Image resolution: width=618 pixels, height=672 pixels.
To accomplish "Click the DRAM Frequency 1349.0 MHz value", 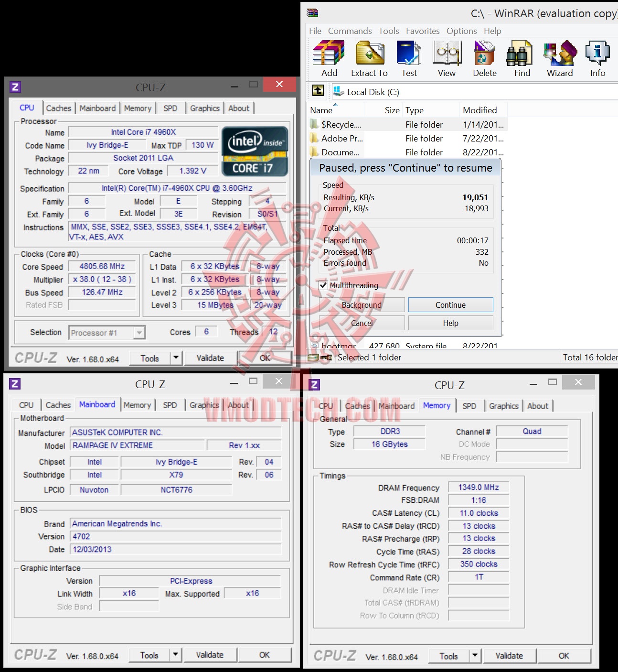I will 479,488.
